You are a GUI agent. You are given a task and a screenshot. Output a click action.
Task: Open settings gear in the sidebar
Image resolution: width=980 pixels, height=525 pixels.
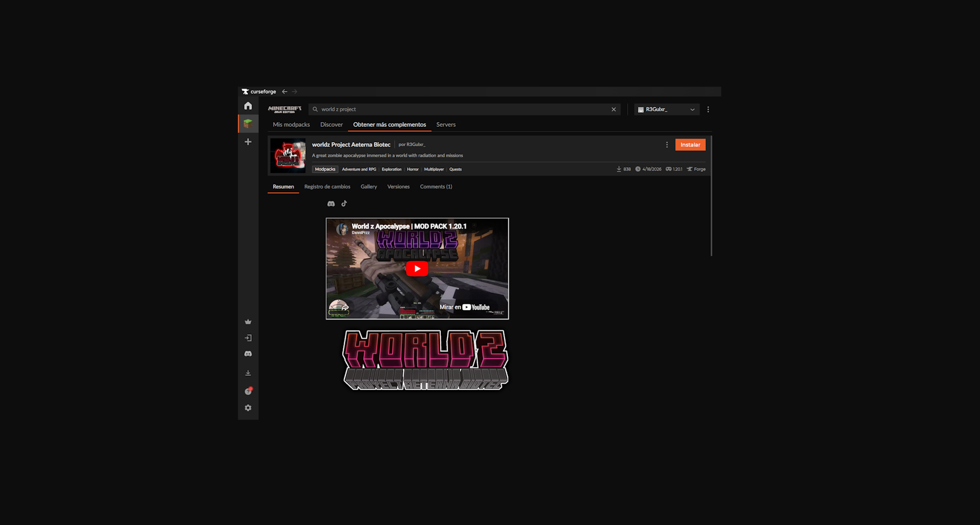[248, 408]
